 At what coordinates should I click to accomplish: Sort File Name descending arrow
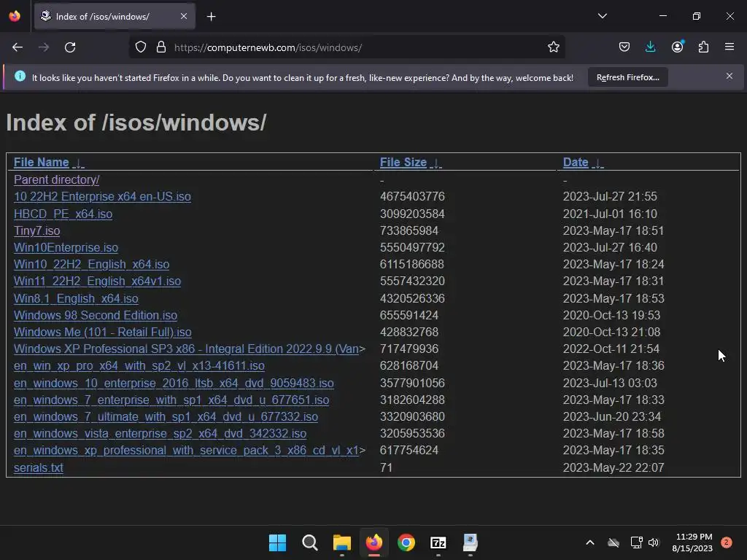(x=78, y=163)
